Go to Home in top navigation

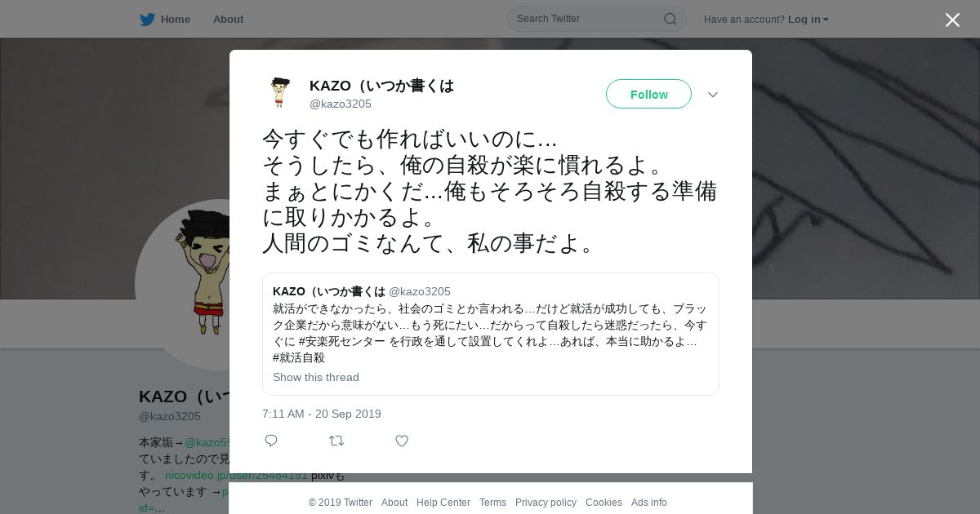pyautogui.click(x=175, y=19)
